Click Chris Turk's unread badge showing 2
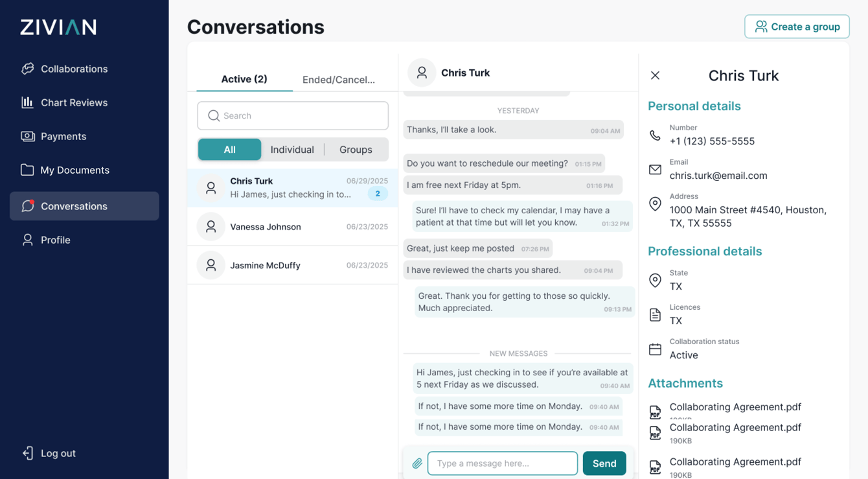868x479 pixels. tap(378, 194)
